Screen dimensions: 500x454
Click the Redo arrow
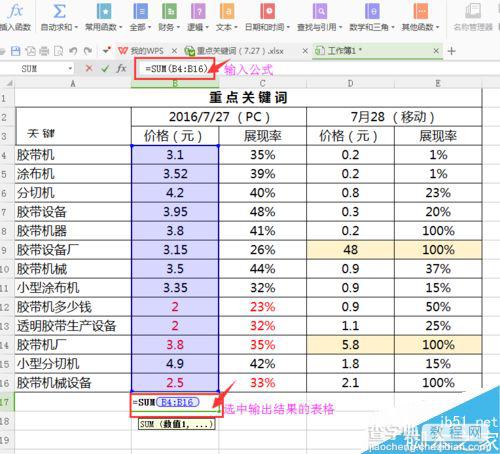click(88, 51)
